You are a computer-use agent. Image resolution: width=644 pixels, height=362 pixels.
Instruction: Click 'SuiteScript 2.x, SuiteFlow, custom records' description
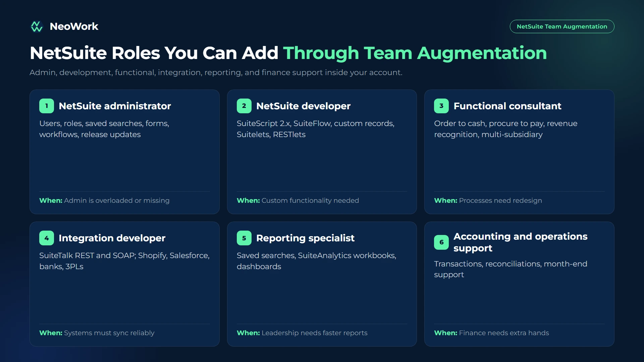pos(316,129)
